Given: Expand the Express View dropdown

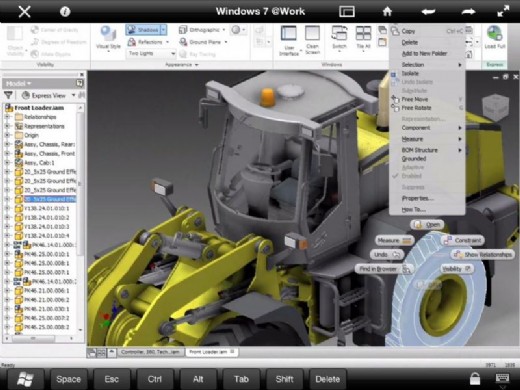Looking at the screenshot, I should [73, 96].
